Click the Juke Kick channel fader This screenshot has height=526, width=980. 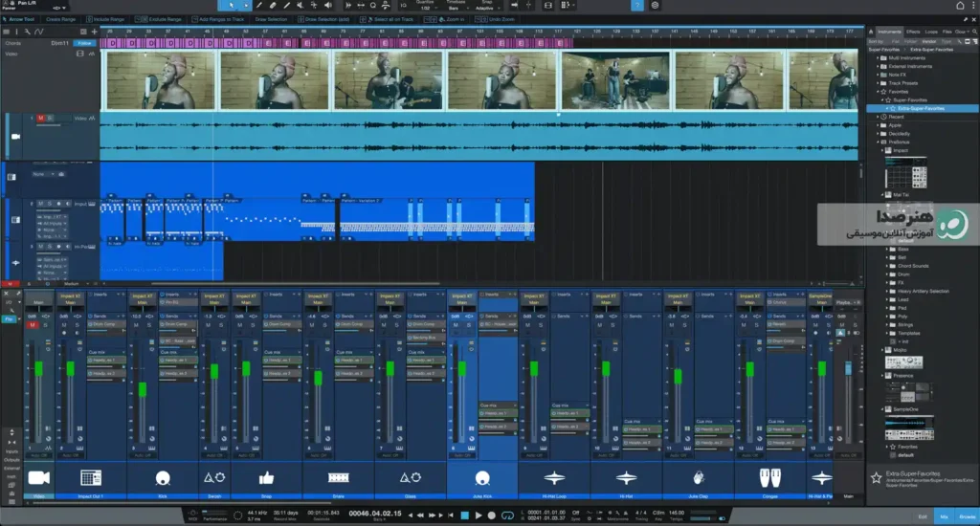(462, 368)
